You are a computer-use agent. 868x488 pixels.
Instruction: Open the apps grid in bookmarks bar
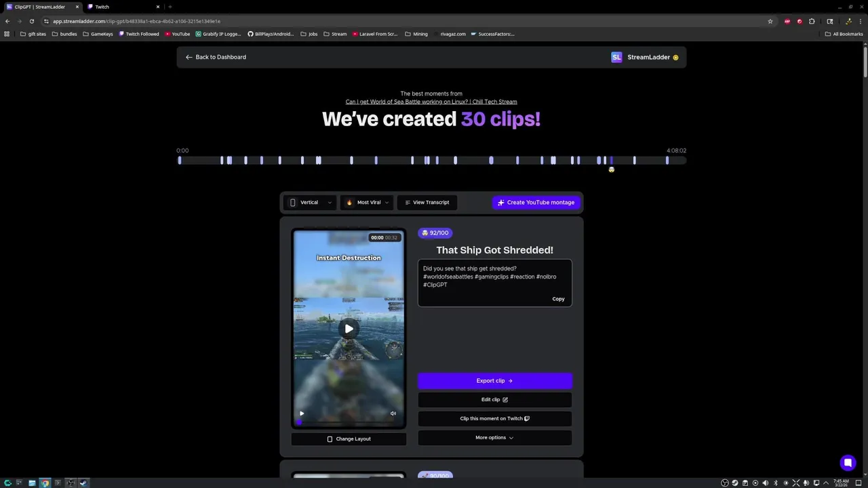click(x=7, y=34)
